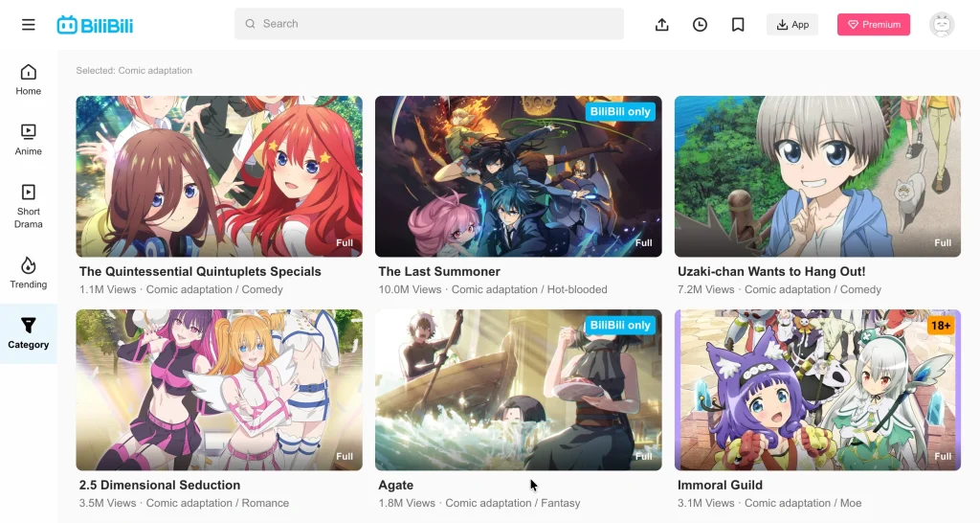
Task: Go to Home in sidebar
Action: tap(28, 80)
